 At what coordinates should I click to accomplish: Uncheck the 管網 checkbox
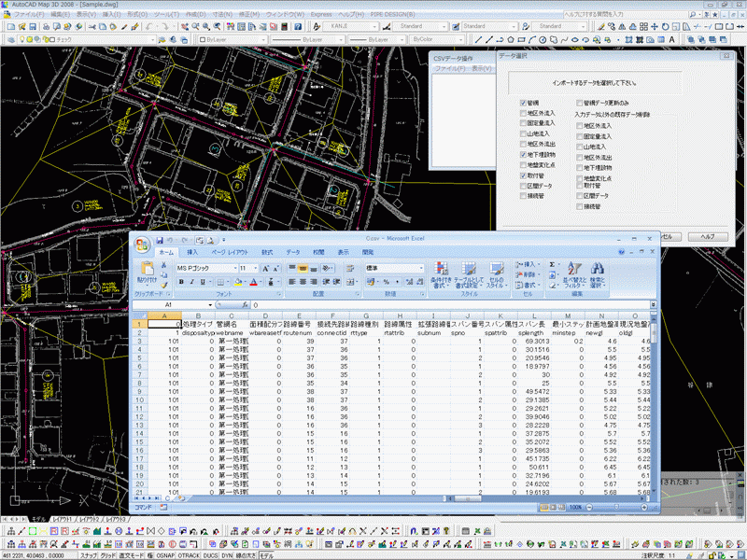523,103
